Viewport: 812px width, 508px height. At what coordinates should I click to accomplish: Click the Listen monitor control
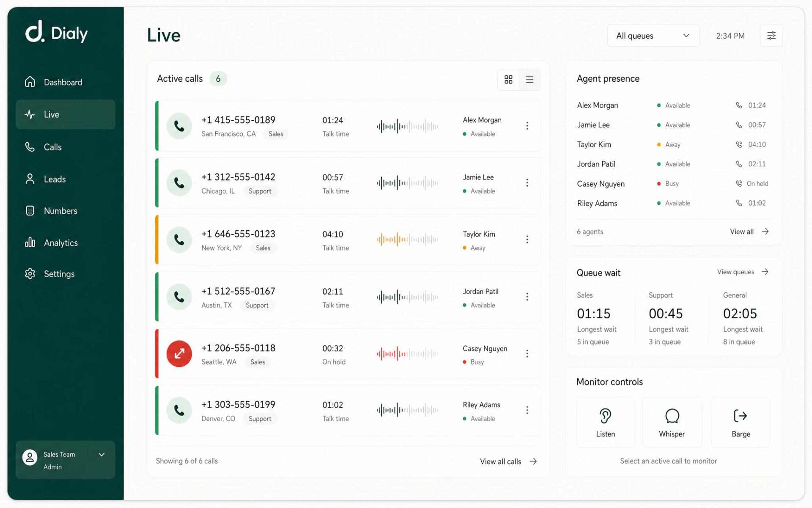605,422
